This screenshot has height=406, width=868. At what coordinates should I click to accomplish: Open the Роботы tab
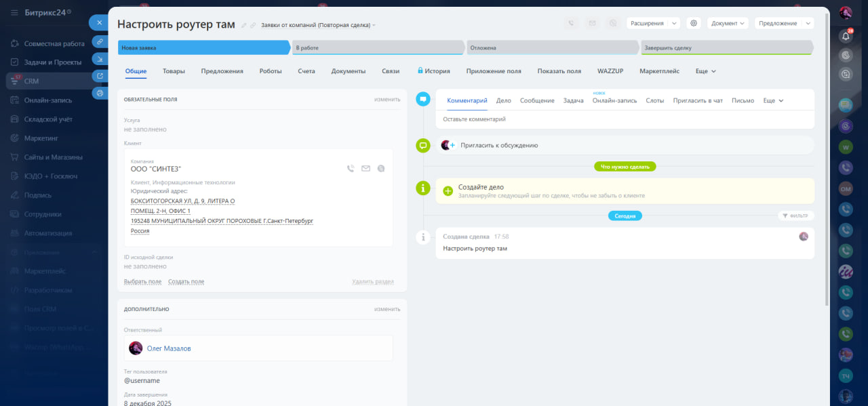point(271,71)
